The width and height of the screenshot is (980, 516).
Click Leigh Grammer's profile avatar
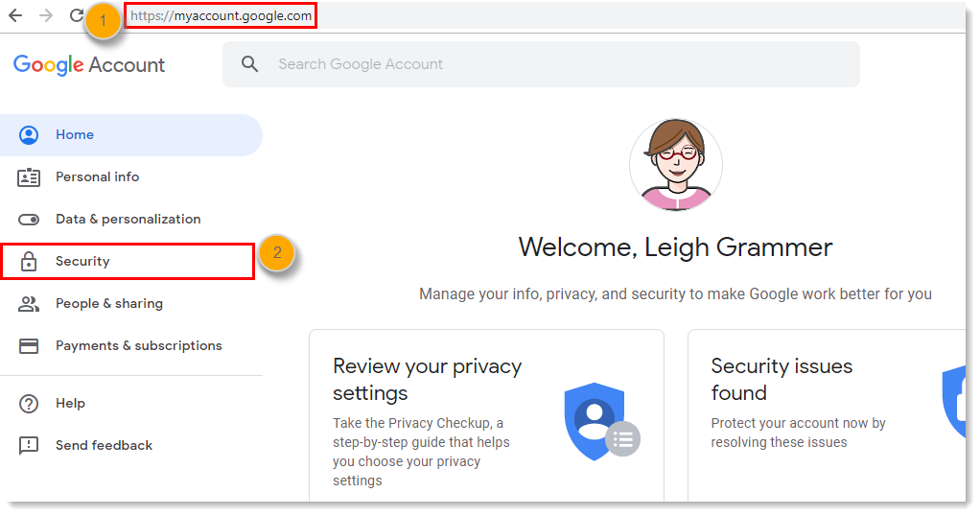676,165
